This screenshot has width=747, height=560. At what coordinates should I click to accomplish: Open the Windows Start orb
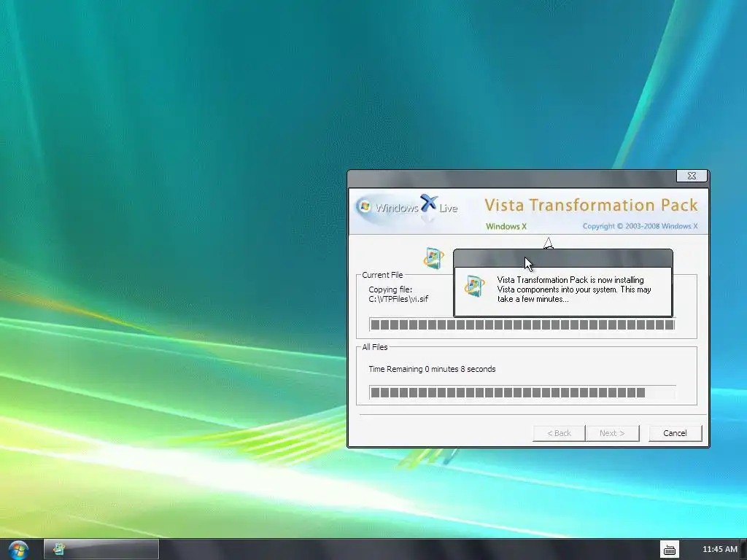point(18,550)
